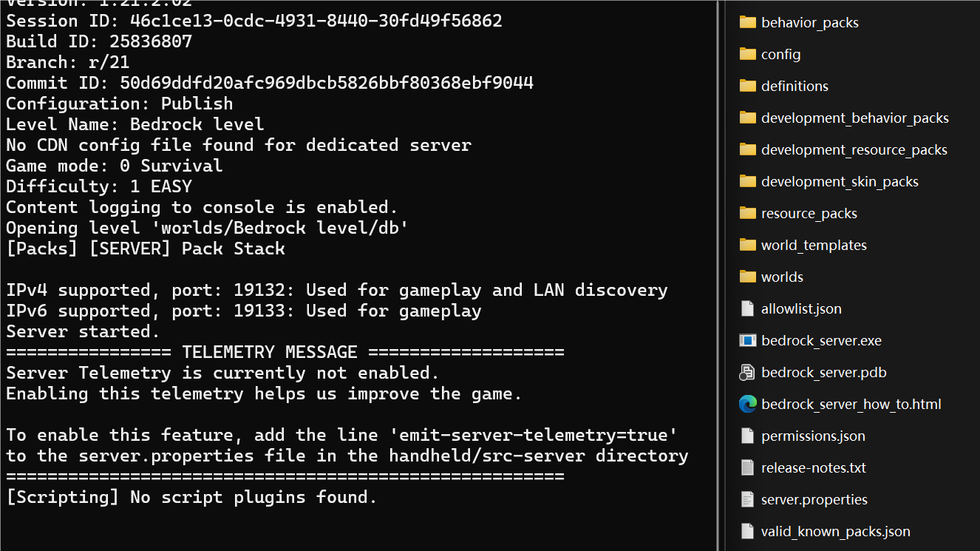Viewport: 980px width, 551px height.
Task: Select the world_templates folder name
Action: pos(814,245)
